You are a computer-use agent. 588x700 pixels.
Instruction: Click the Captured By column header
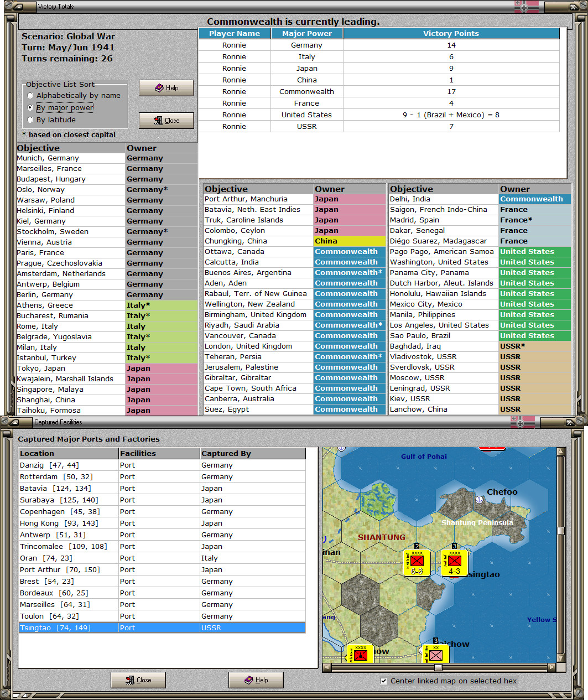click(253, 453)
